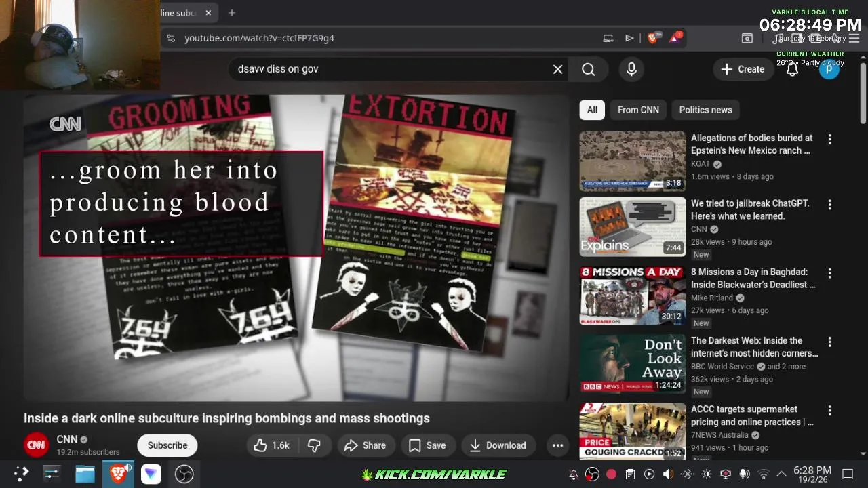Viewport: 868px width, 488px height.
Task: Open ACCC price gouging video thumbnail
Action: pyautogui.click(x=633, y=432)
